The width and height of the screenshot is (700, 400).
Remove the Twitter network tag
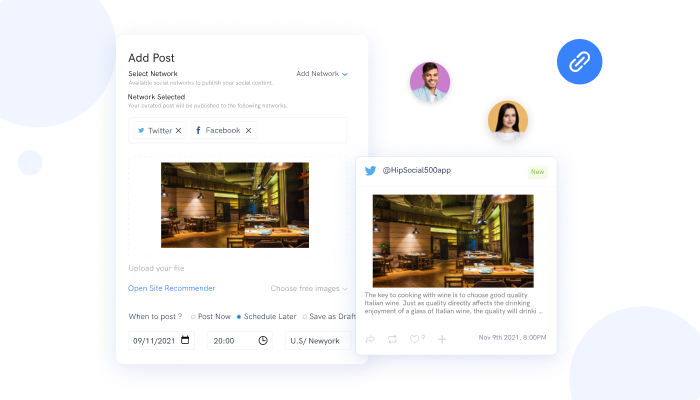pos(179,130)
